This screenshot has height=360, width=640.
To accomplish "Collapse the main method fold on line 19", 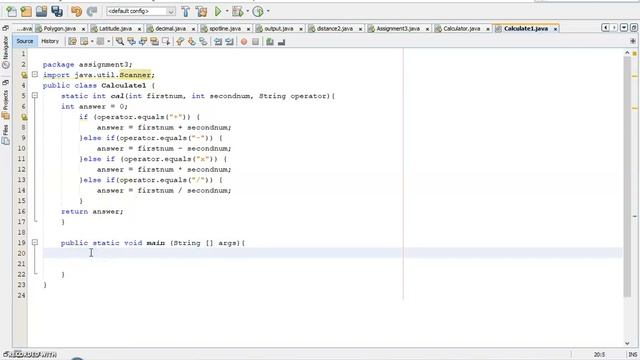I will pyautogui.click(x=35, y=242).
